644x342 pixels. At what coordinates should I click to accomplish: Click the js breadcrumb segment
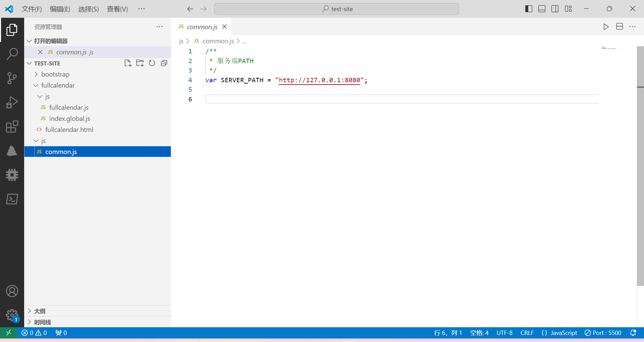181,41
